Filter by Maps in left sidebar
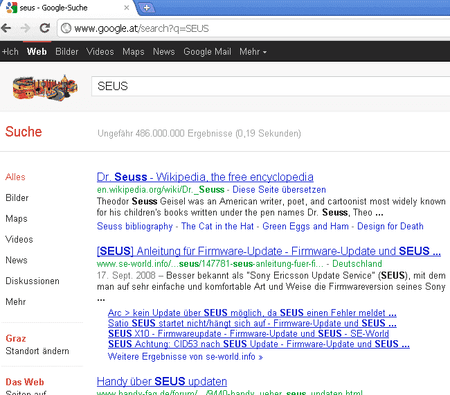 (x=16, y=219)
